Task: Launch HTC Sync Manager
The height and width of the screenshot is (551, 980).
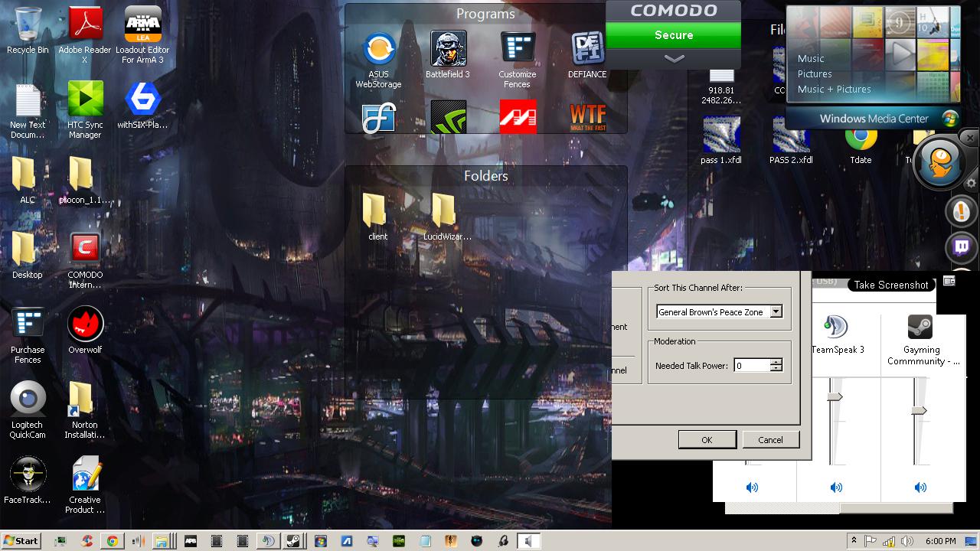Action: click(x=85, y=110)
